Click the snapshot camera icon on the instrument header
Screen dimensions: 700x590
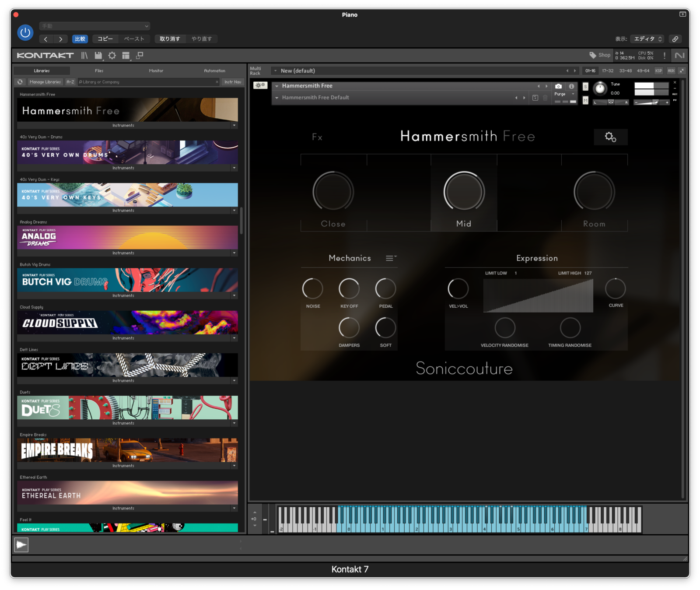click(558, 86)
